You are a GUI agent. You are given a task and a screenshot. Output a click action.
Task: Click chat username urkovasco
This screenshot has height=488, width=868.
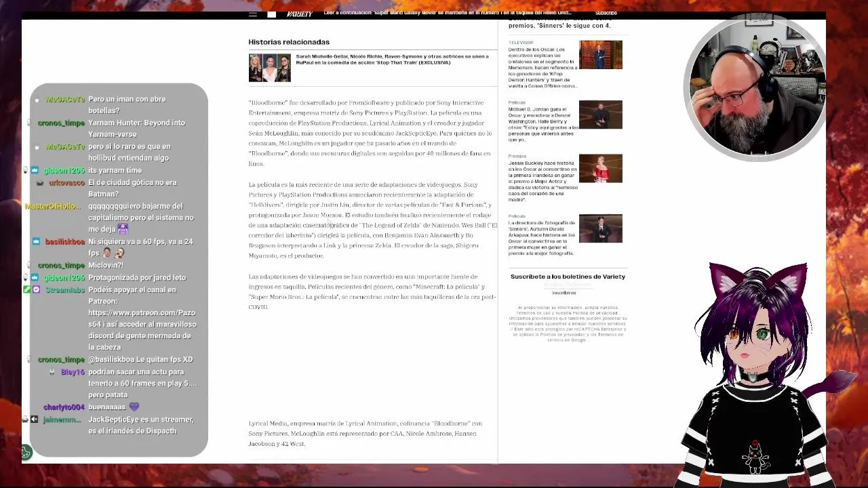[x=66, y=183]
